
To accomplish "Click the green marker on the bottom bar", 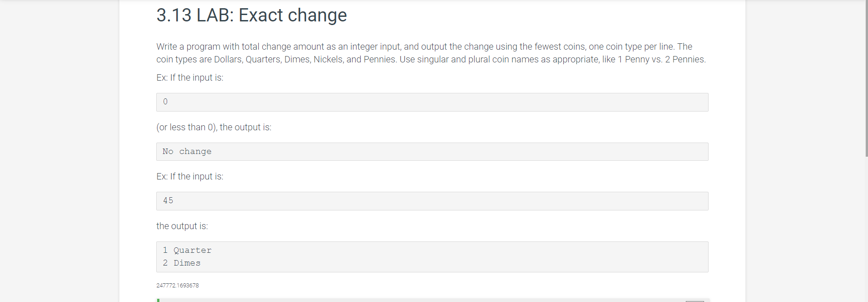I will pos(158,300).
